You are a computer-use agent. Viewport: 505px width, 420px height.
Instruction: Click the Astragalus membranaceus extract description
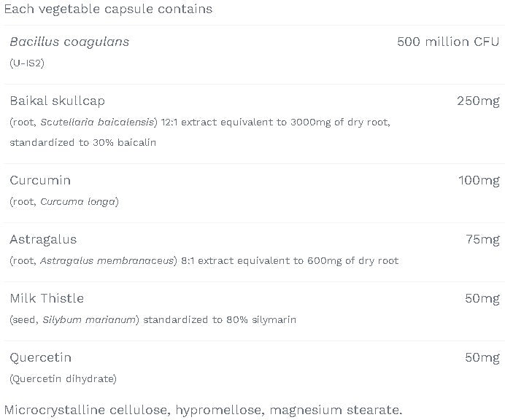click(x=204, y=260)
